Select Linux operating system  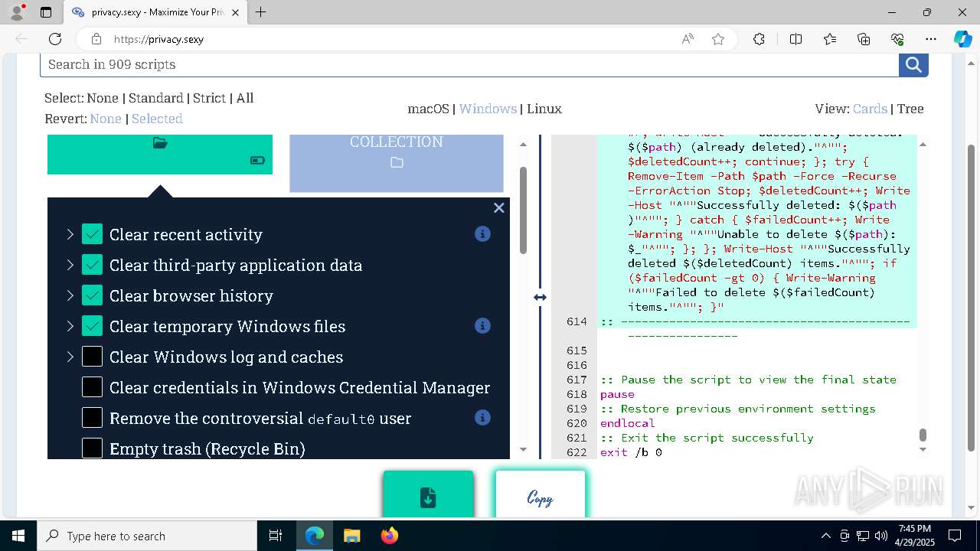click(544, 109)
